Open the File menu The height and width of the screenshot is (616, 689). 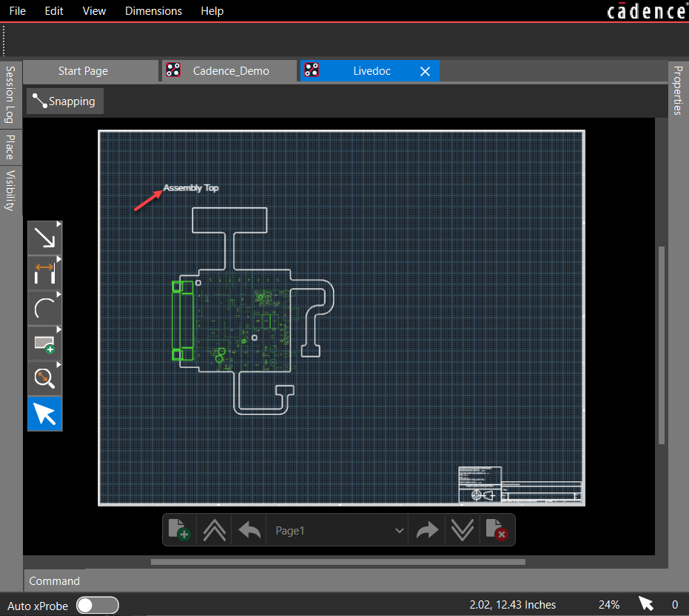click(18, 11)
